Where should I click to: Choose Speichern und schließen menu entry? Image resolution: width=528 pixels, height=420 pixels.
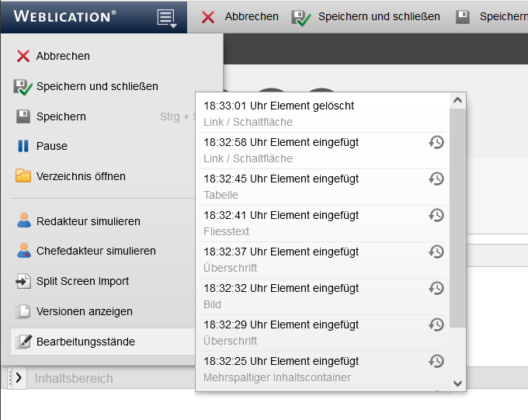(x=97, y=86)
